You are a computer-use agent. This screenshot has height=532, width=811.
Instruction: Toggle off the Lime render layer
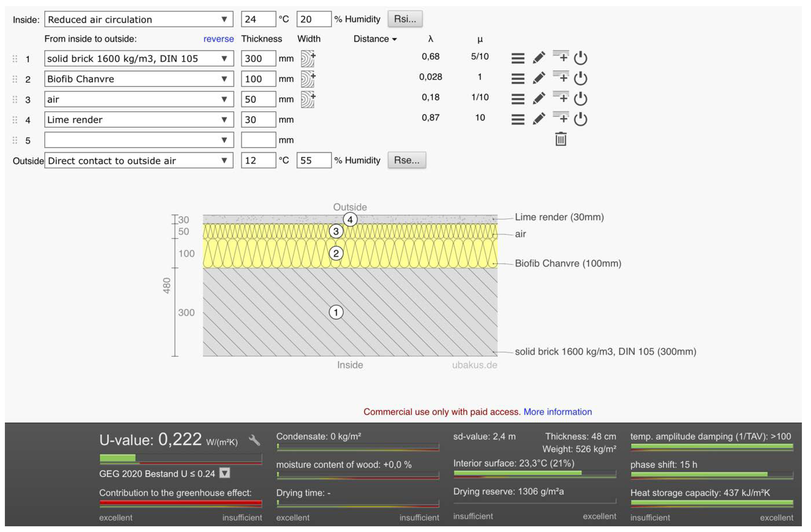pos(580,119)
